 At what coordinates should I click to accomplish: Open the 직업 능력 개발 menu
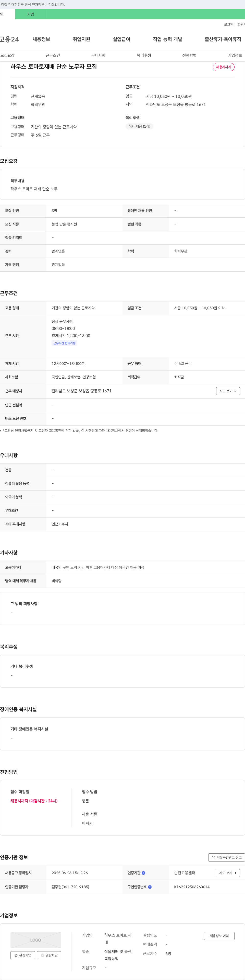click(168, 39)
